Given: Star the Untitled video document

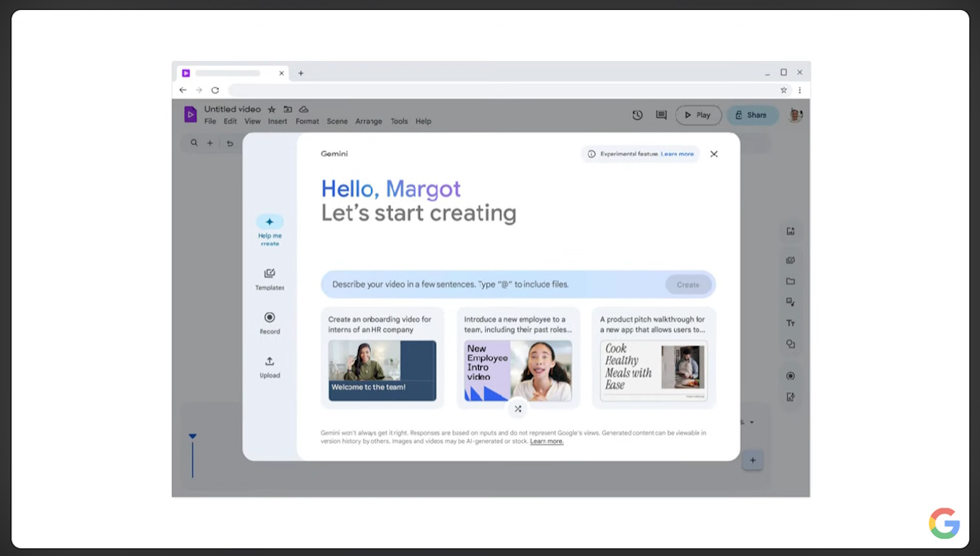Looking at the screenshot, I should (272, 109).
